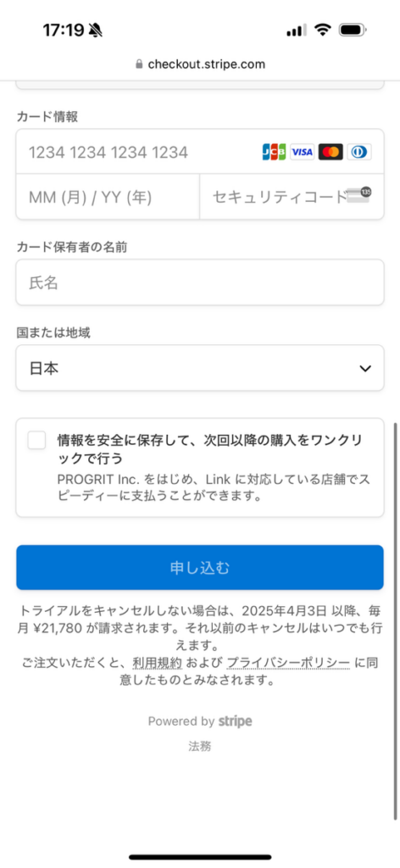
Task: Tap the Wi-Fi status icon
Action: tap(322, 30)
